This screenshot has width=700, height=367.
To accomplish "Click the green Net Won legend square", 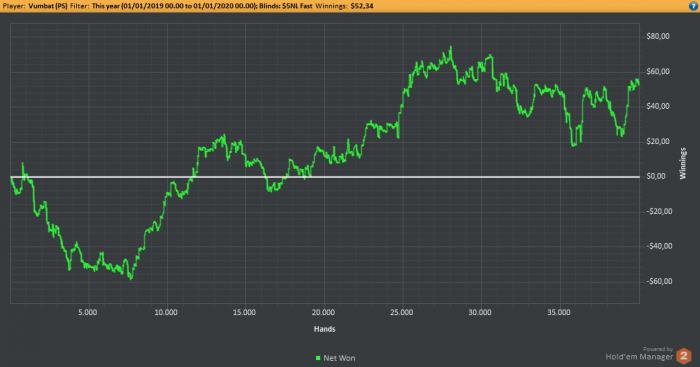I will (318, 358).
